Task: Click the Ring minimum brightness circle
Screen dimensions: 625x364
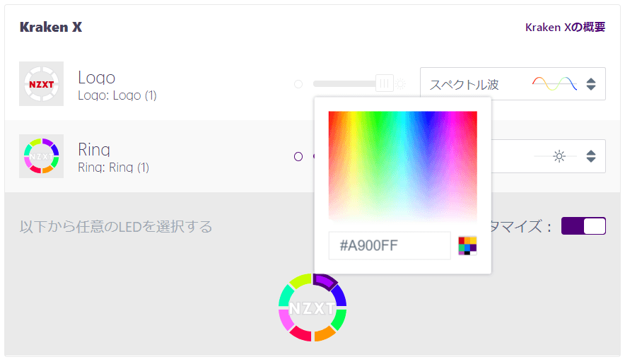Action: (298, 157)
